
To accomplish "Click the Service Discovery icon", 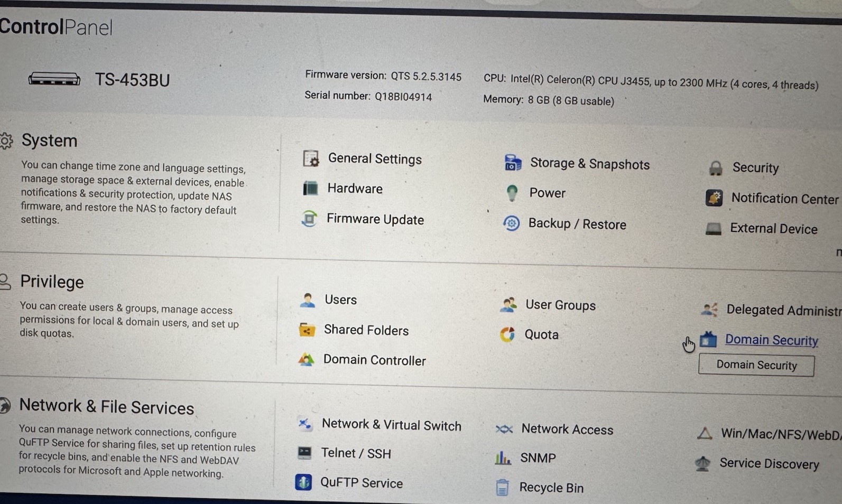I will tap(702, 463).
